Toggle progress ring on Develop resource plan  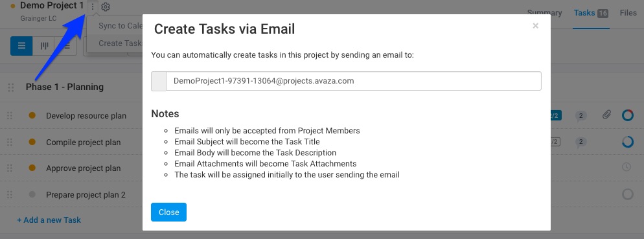tap(628, 115)
